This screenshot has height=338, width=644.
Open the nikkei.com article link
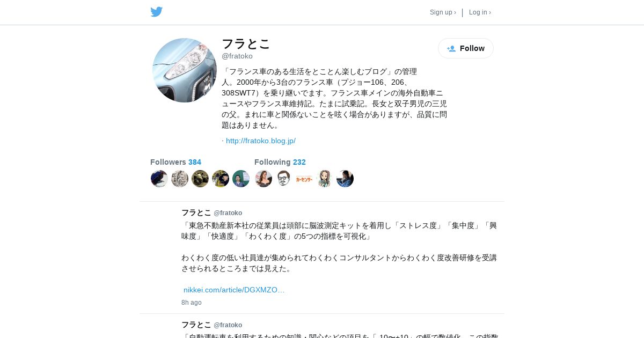click(x=234, y=290)
